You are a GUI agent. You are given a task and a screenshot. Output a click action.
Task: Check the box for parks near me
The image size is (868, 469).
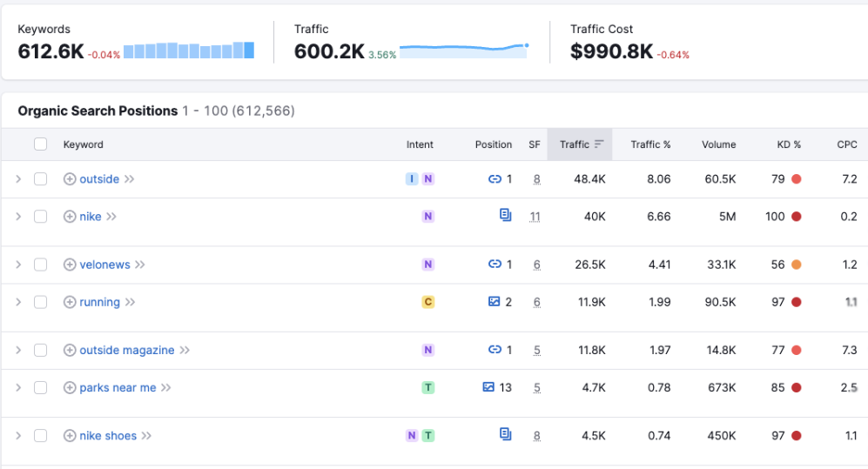pyautogui.click(x=40, y=388)
